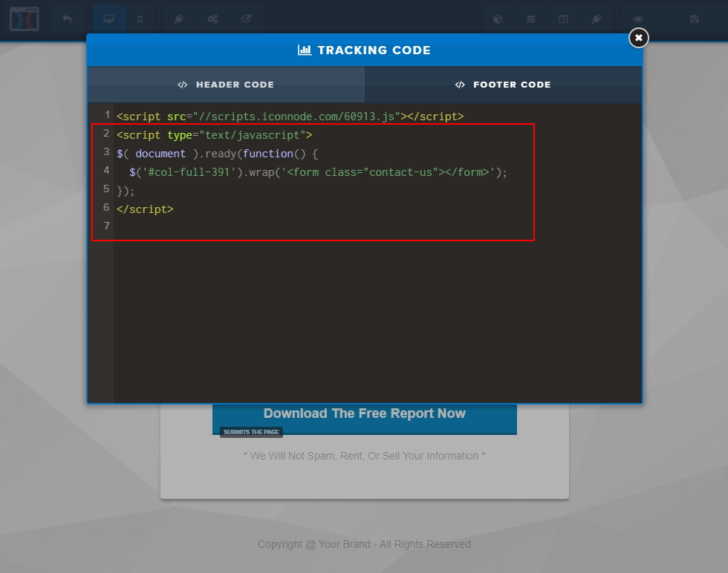
Task: Click line number 1 in the gutter
Action: pos(107,114)
